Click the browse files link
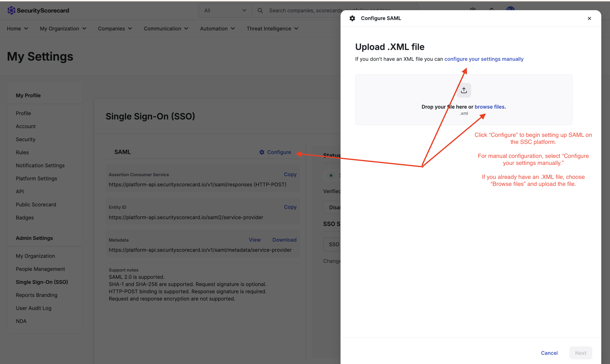 tap(489, 107)
